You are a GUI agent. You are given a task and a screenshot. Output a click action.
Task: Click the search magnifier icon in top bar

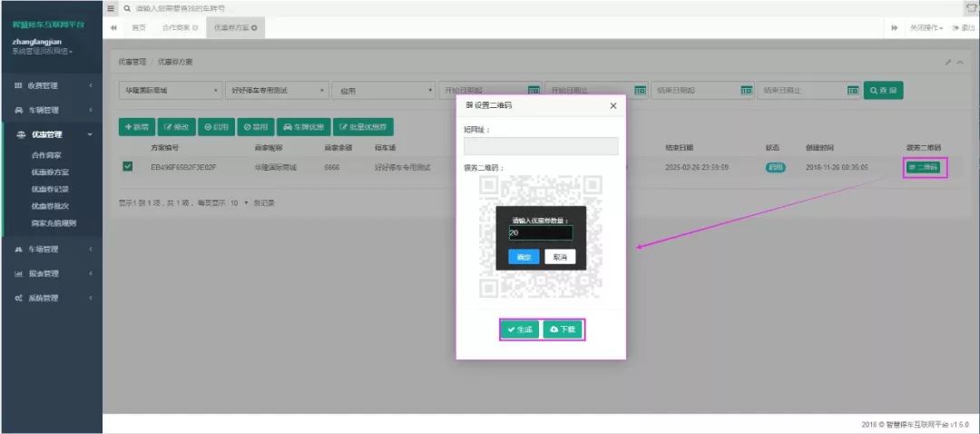[x=128, y=9]
